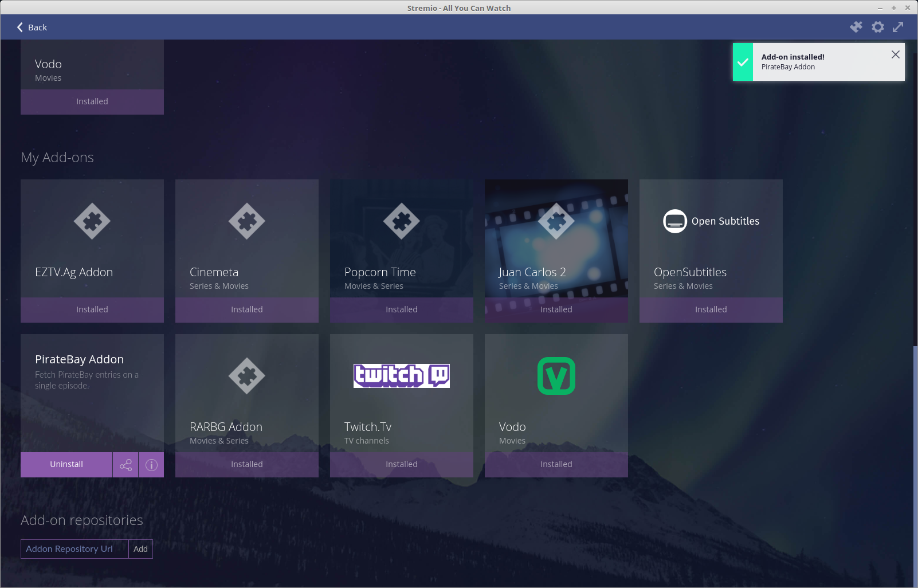Dismiss the Add-on installed notification

[896, 54]
